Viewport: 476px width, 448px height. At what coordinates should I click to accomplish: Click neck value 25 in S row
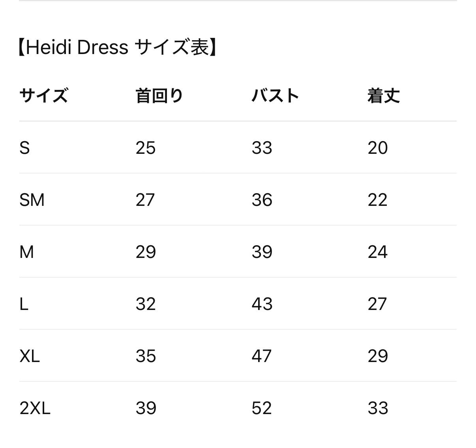[146, 148]
